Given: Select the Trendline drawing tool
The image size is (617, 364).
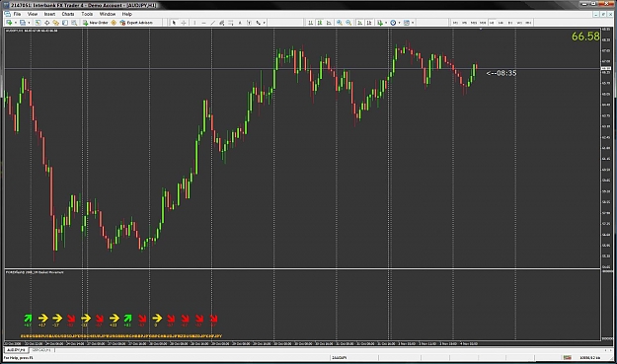Looking at the screenshot, I should (x=212, y=23).
